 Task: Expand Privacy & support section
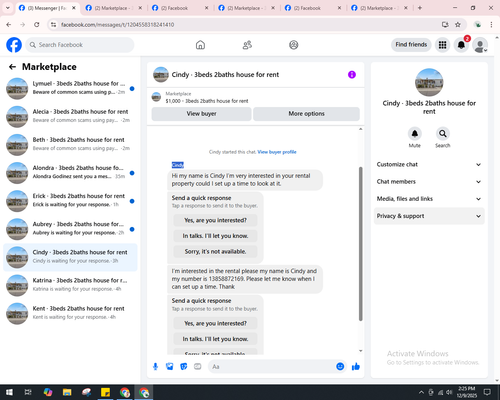[429, 216]
